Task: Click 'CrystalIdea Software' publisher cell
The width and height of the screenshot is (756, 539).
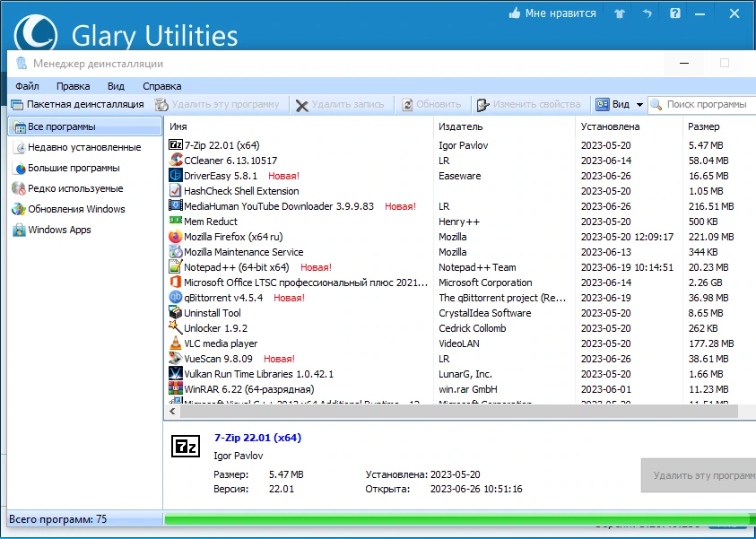Action: (484, 313)
